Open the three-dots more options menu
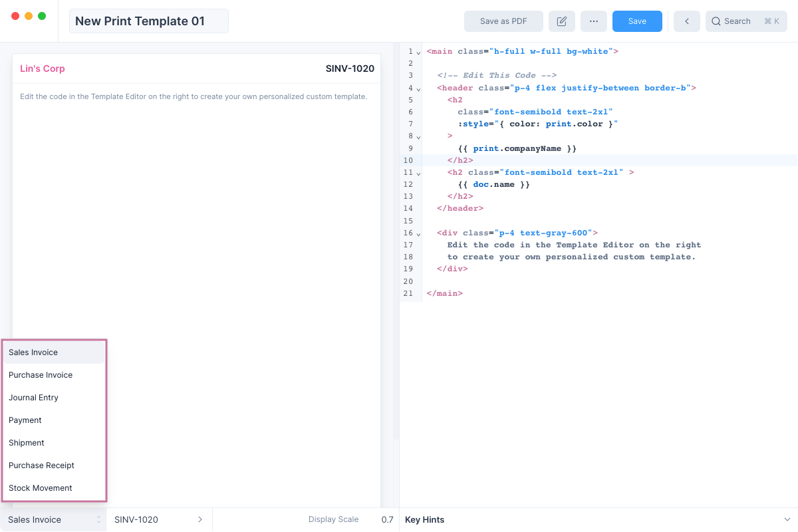The width and height of the screenshot is (798, 532). [x=593, y=21]
